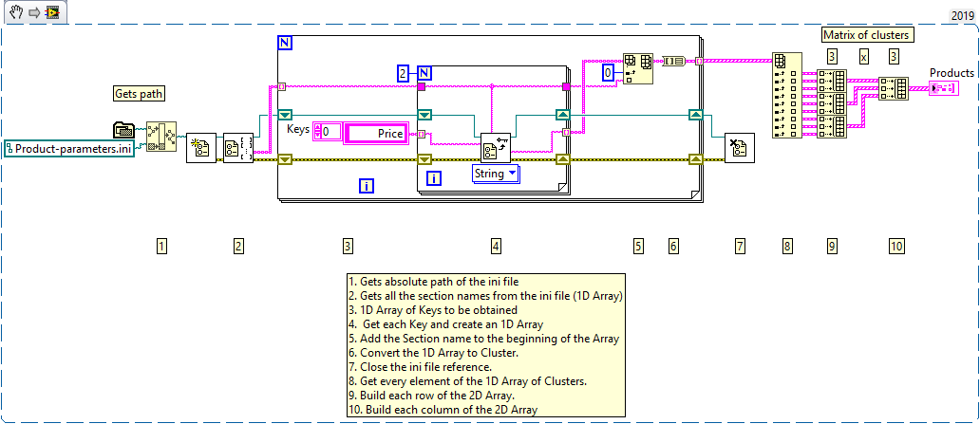Viewport: 980px width, 424px height.
Task: Click the inner loop count constant 2
Action: click(403, 73)
